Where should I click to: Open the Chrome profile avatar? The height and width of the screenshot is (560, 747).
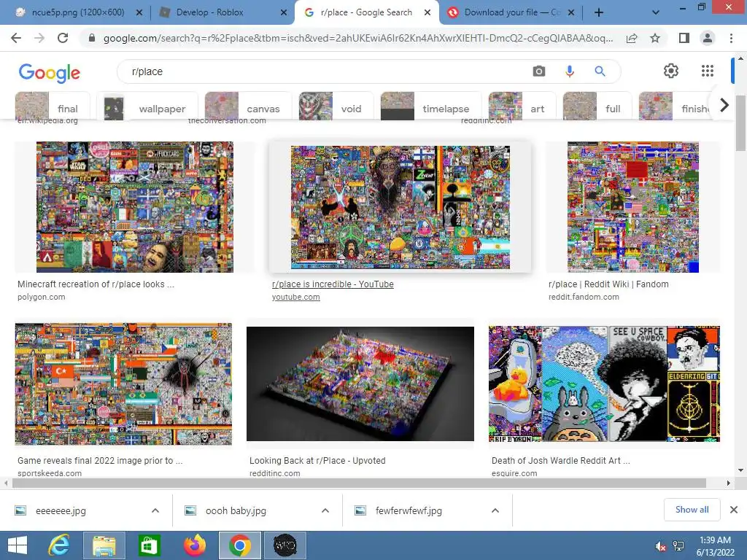pos(708,38)
